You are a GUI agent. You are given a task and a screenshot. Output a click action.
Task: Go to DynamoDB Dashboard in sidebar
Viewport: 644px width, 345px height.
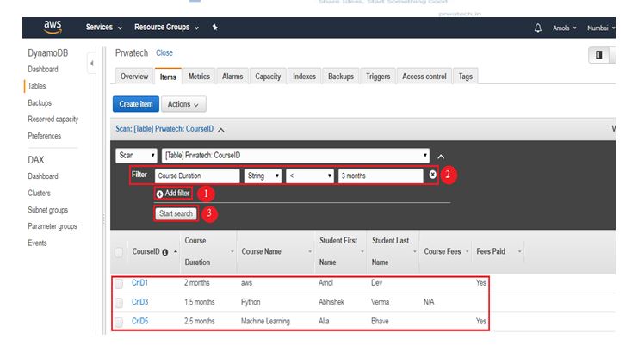point(43,70)
